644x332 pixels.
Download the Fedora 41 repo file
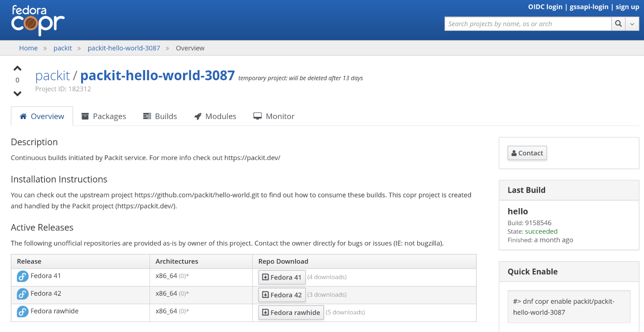282,277
